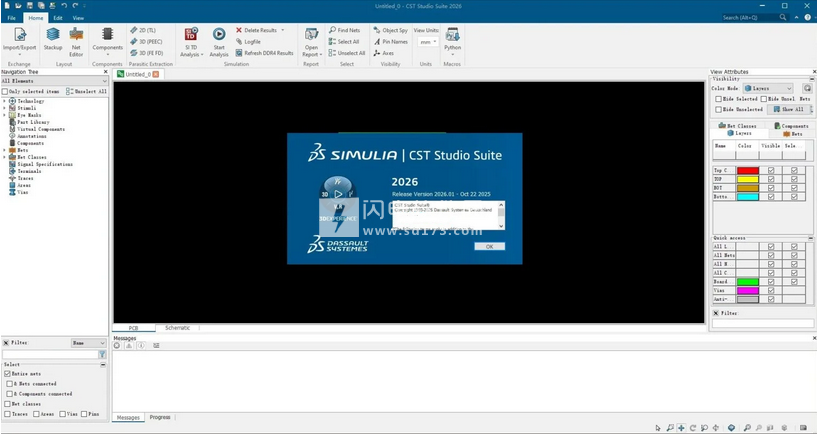Screen dimensions: 817x434
Task: Open the Python macros button
Action: tap(453, 39)
